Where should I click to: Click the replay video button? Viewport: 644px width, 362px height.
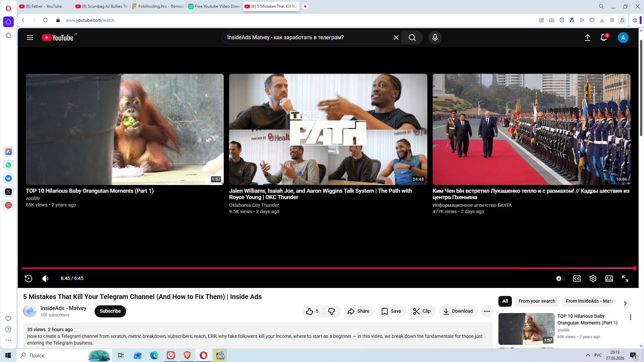[x=29, y=279]
